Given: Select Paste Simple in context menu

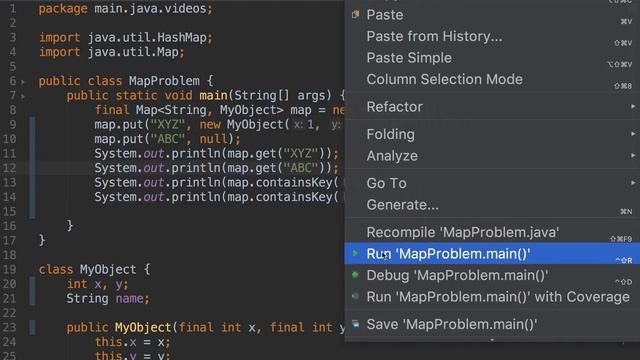Looking at the screenshot, I should (492, 58).
